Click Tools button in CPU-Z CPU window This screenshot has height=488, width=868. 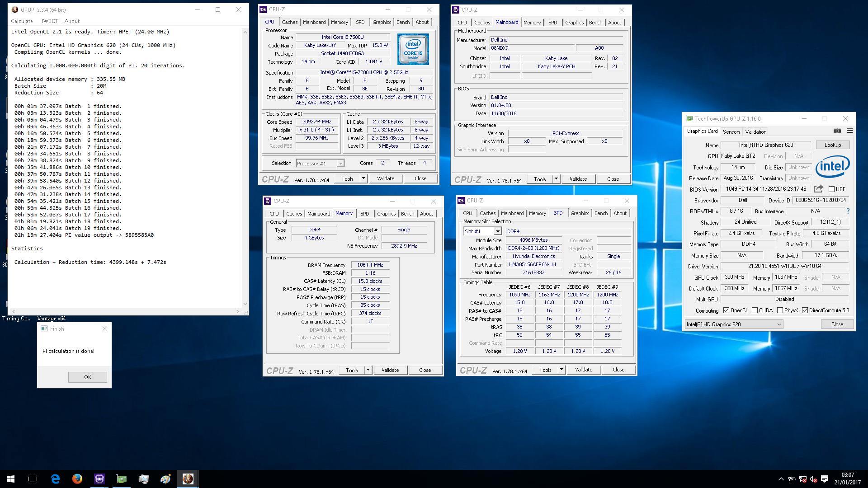point(347,178)
